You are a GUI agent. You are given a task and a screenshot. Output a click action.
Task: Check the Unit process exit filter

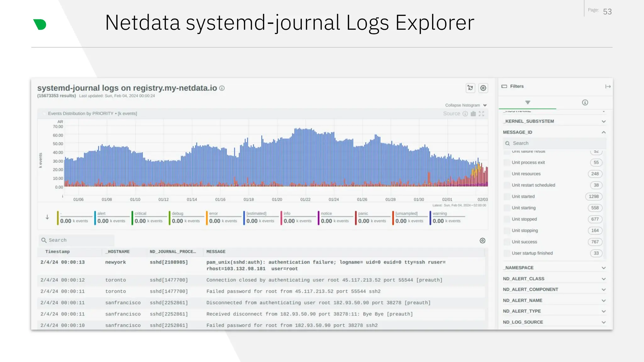tap(507, 162)
